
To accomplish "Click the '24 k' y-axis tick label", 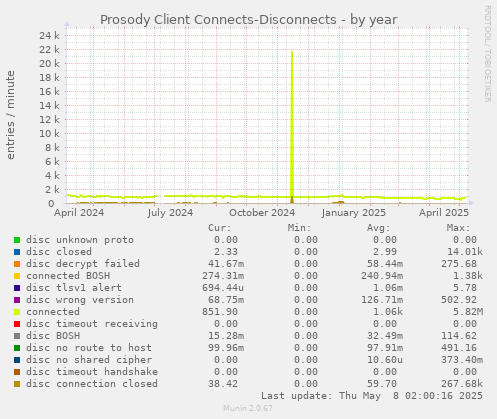I will 49,35.
